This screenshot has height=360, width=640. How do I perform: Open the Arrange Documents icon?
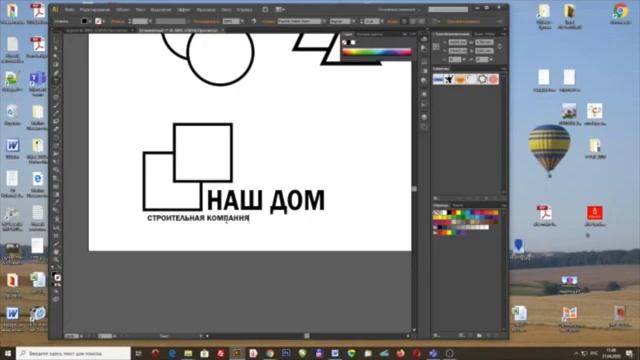pyautogui.click(x=280, y=9)
